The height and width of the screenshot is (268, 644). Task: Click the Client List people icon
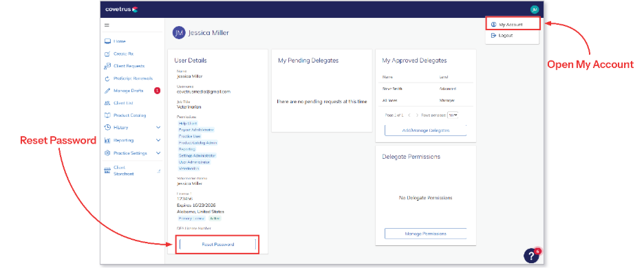(x=107, y=103)
